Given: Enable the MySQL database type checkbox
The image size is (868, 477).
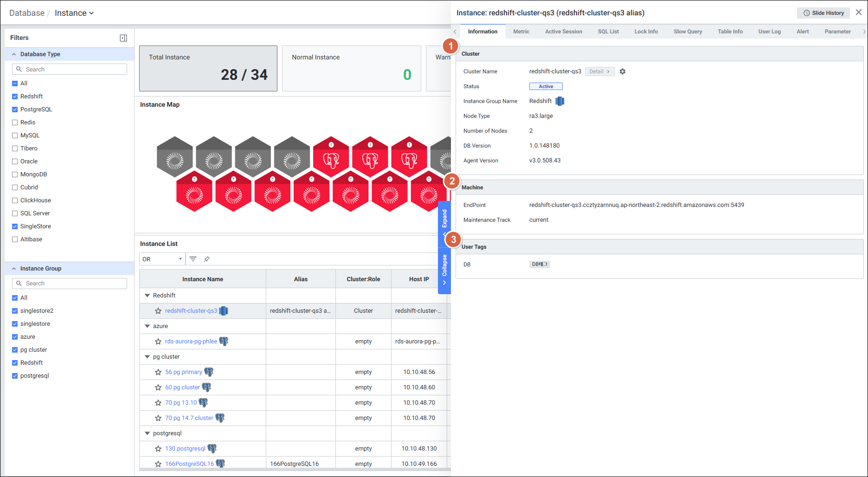Looking at the screenshot, I should point(15,135).
